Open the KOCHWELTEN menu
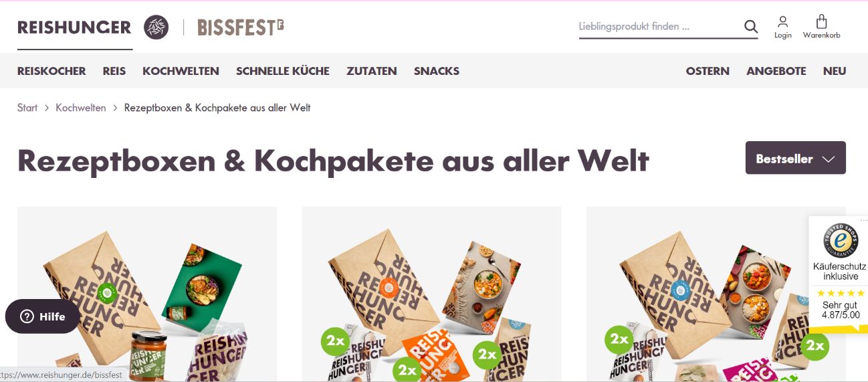 click(181, 71)
